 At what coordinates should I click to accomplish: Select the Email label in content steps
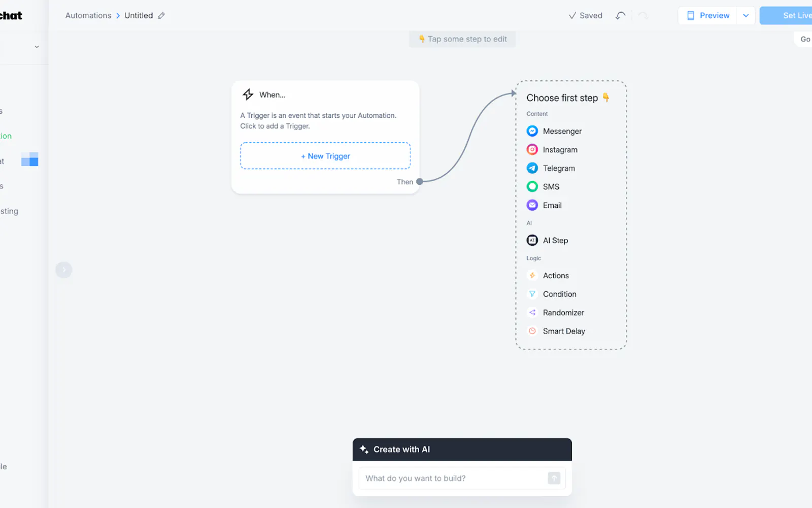coord(552,205)
